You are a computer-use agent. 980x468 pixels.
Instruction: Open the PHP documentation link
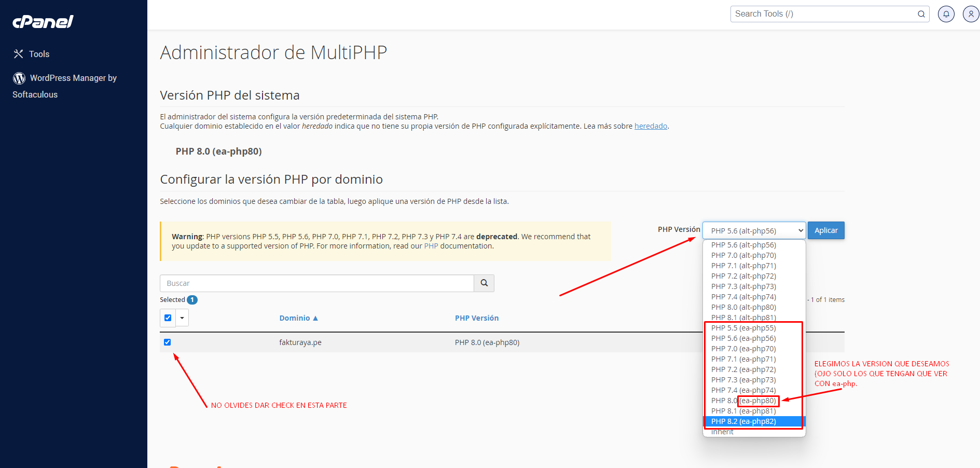[431, 246]
